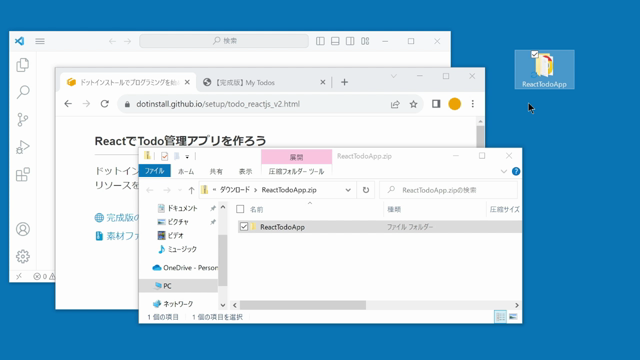Open VS Code Manage gear icon
This screenshot has height=360, width=640.
(x=23, y=256)
